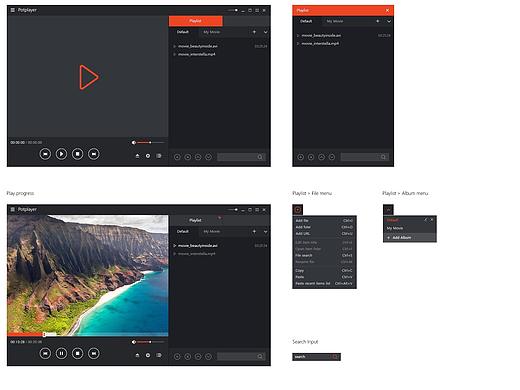The image size is (520, 390).
Task: Open the chevron dropdown in the standalone Playlist panel
Action: coord(389,21)
